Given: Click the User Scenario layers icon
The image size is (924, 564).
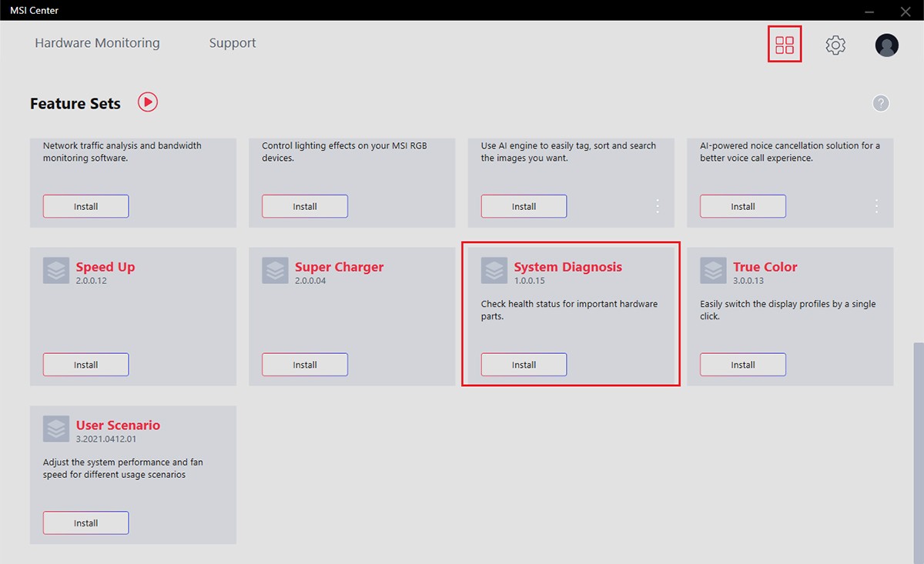Looking at the screenshot, I should (56, 429).
